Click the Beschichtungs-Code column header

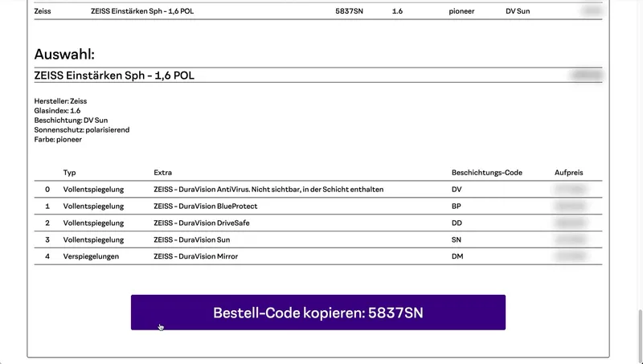(487, 173)
